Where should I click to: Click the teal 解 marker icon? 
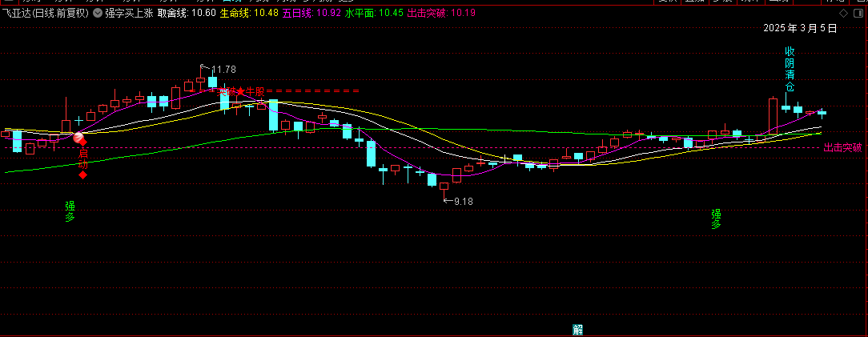[578, 331]
